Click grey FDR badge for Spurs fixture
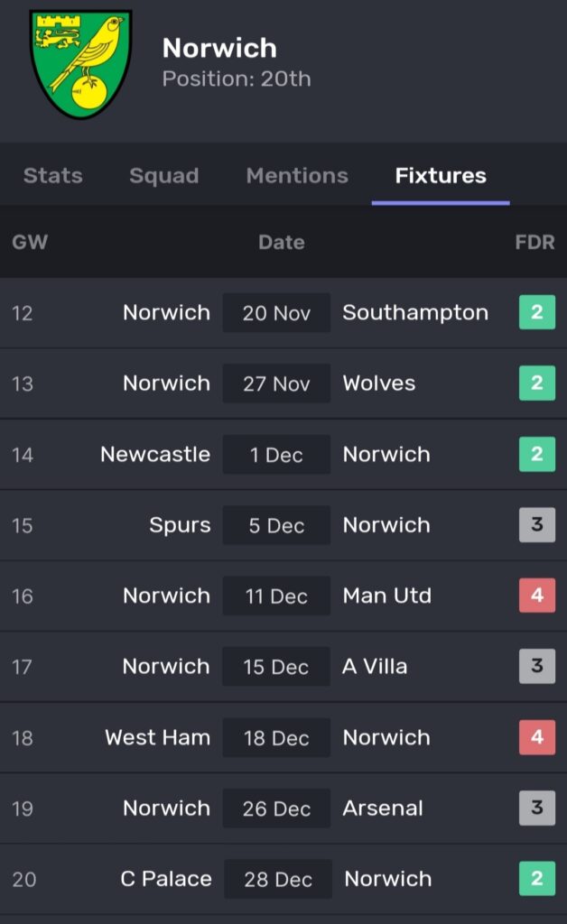 [x=536, y=525]
